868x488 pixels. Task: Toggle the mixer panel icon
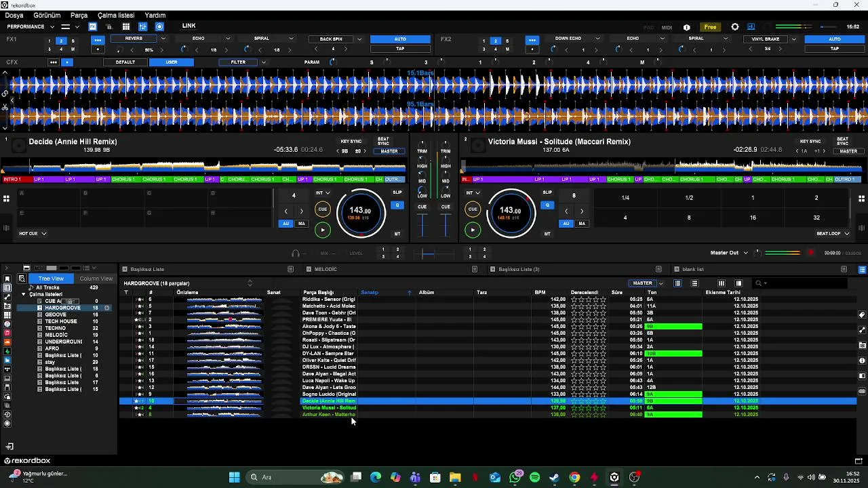click(143, 27)
